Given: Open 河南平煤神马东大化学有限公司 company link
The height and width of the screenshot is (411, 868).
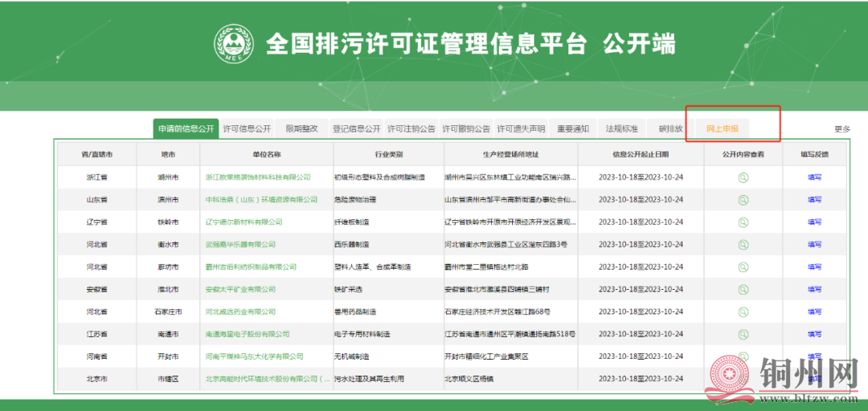Looking at the screenshot, I should (254, 356).
